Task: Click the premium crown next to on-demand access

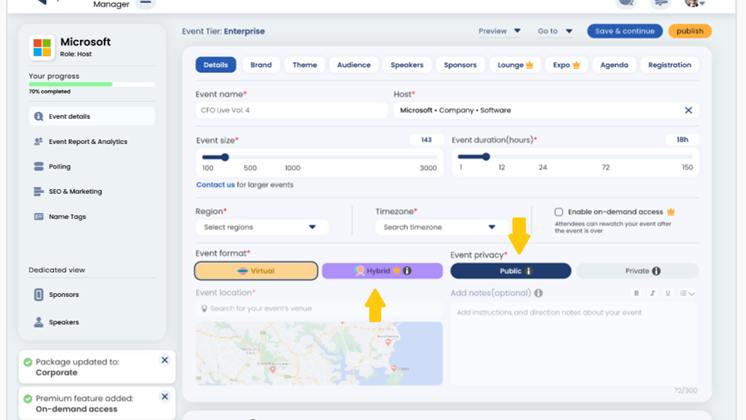Action: 671,212
